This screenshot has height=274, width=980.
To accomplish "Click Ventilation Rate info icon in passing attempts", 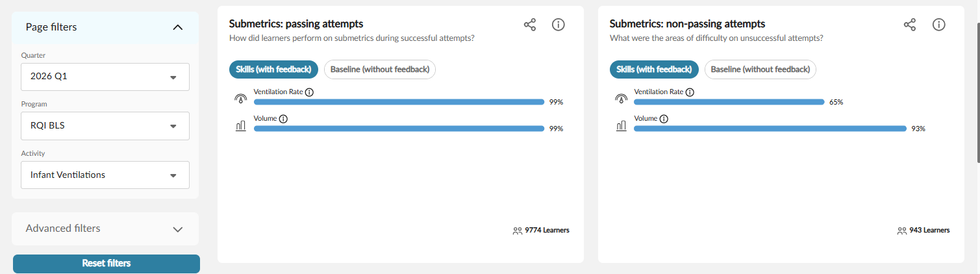I will coord(309,92).
